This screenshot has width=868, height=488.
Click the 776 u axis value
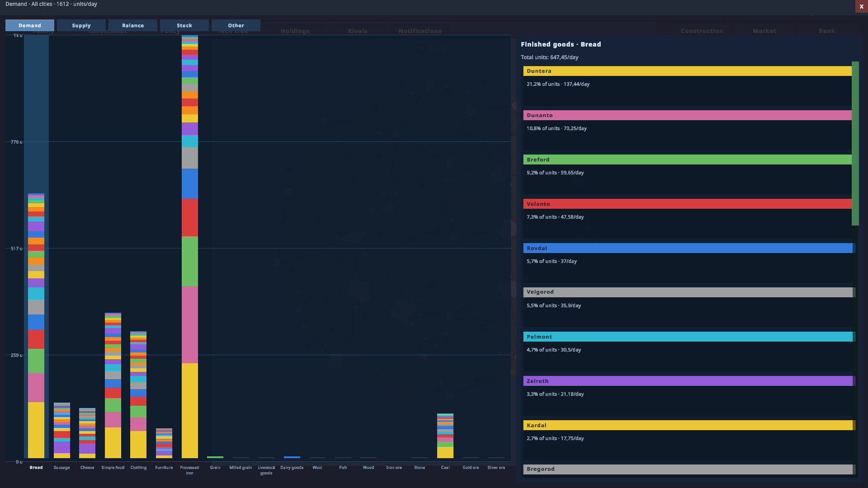[x=16, y=142]
